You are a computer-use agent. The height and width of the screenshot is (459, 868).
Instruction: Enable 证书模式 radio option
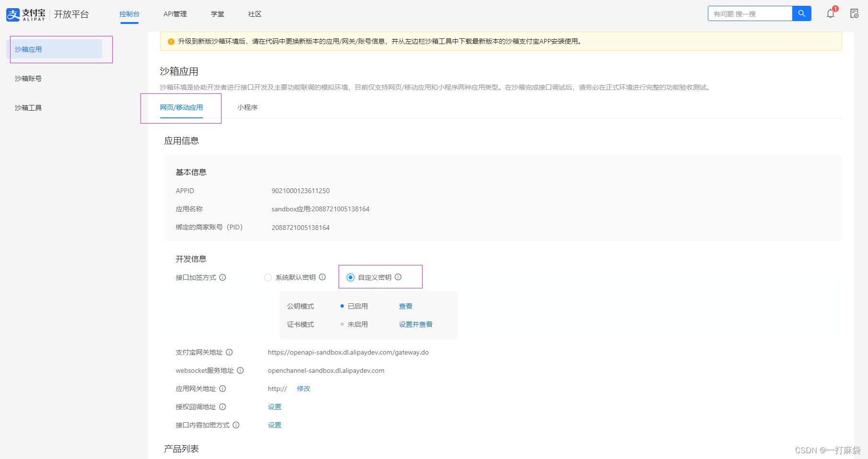click(x=341, y=324)
